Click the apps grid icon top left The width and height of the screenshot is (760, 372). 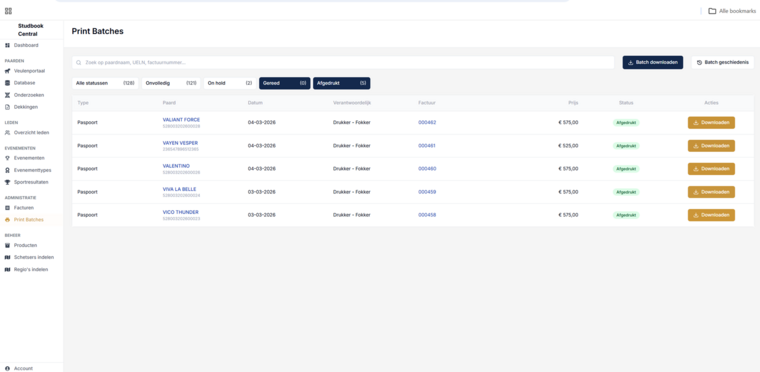pyautogui.click(x=8, y=11)
